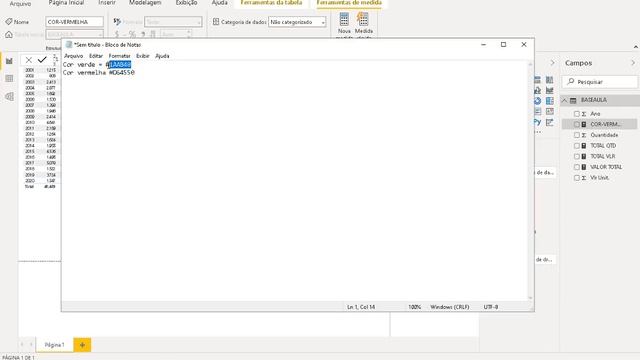Image resolution: width=640 pixels, height=360 pixels.
Task: Click the Format symbol icon in ribbon
Action: coord(117,22)
